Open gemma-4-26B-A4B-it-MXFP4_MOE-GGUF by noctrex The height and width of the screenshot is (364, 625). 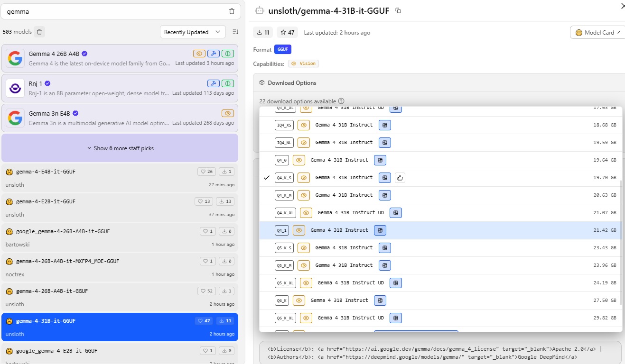(x=120, y=267)
